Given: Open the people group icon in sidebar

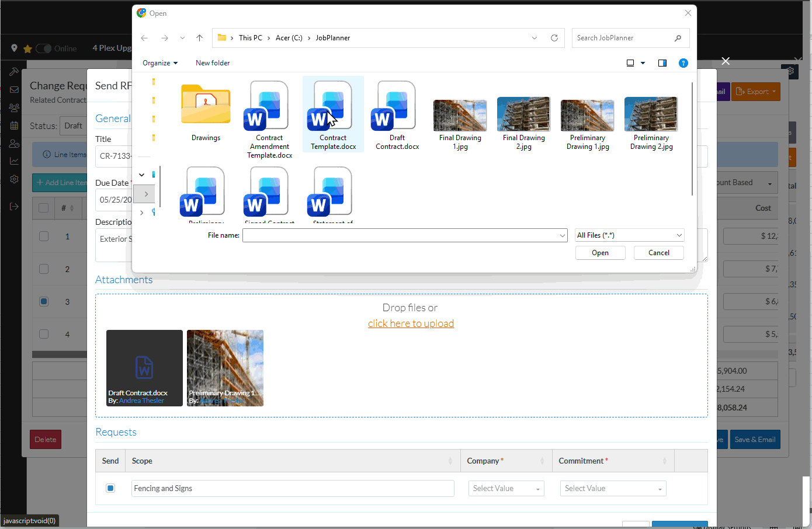Looking at the screenshot, I should coord(14,108).
